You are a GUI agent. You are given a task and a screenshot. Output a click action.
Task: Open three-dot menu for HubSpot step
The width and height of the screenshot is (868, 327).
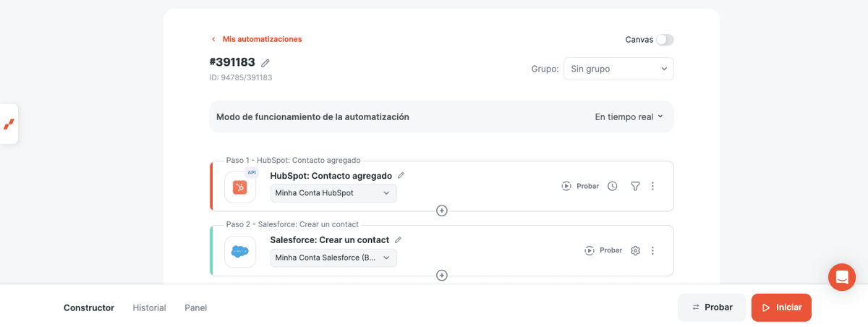click(x=652, y=186)
